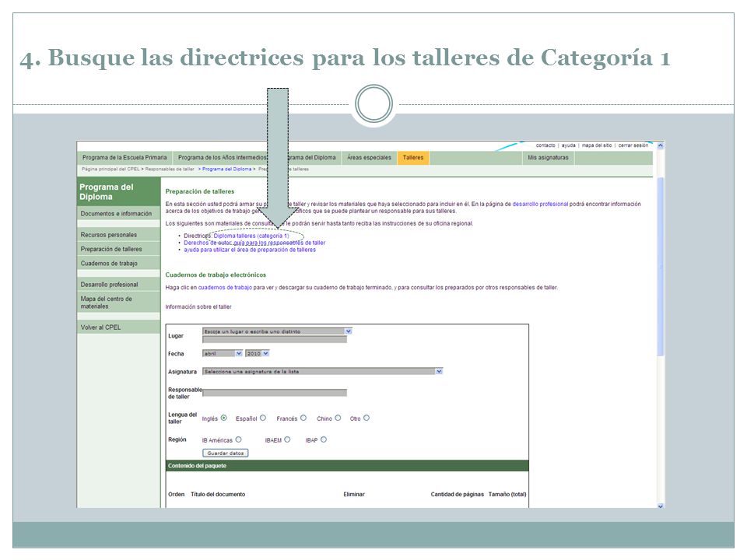Click Cantidad de páginas column header

tap(457, 495)
